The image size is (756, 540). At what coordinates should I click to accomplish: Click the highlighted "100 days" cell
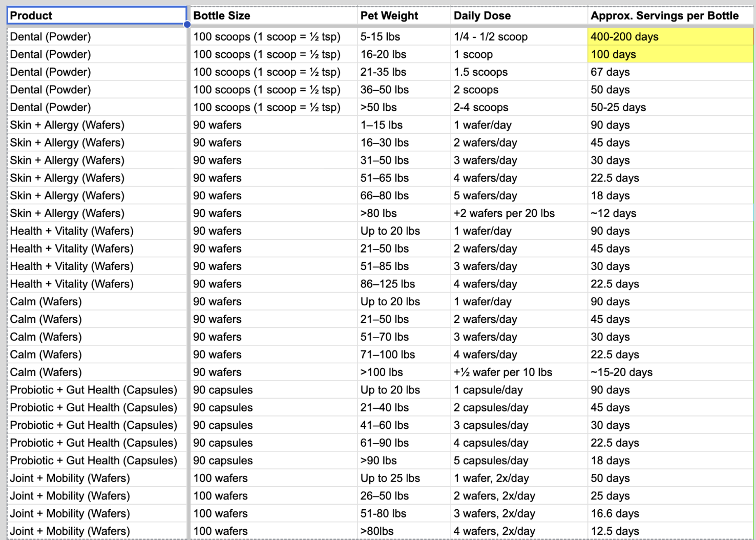(x=670, y=54)
